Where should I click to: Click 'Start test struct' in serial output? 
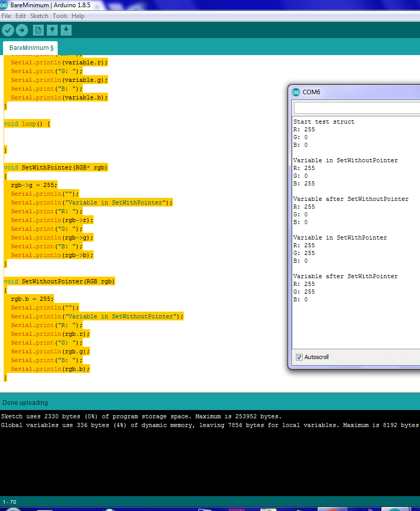click(x=324, y=122)
